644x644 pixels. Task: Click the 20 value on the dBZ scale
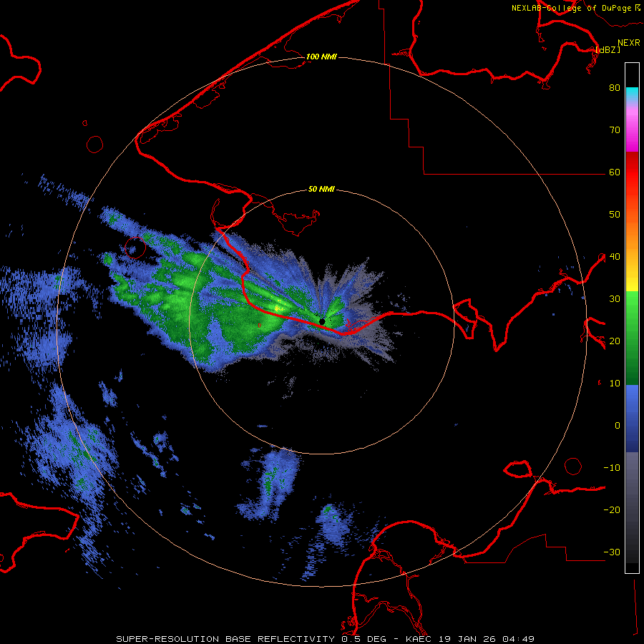pos(615,341)
